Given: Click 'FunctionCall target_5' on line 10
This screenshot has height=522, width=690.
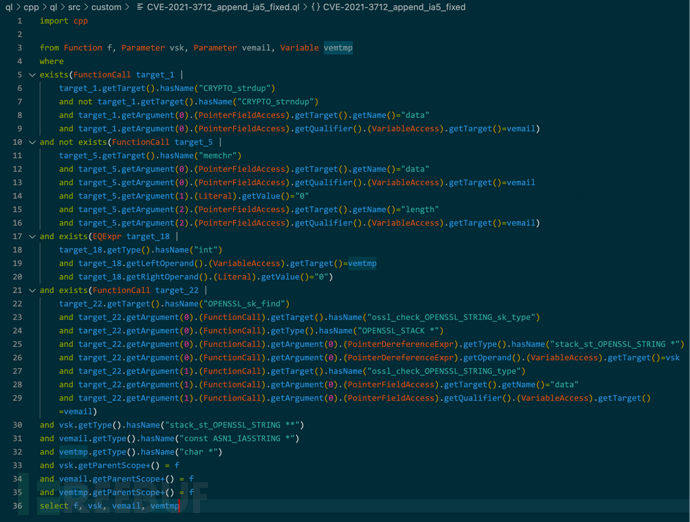Looking at the screenshot, I should [162, 142].
